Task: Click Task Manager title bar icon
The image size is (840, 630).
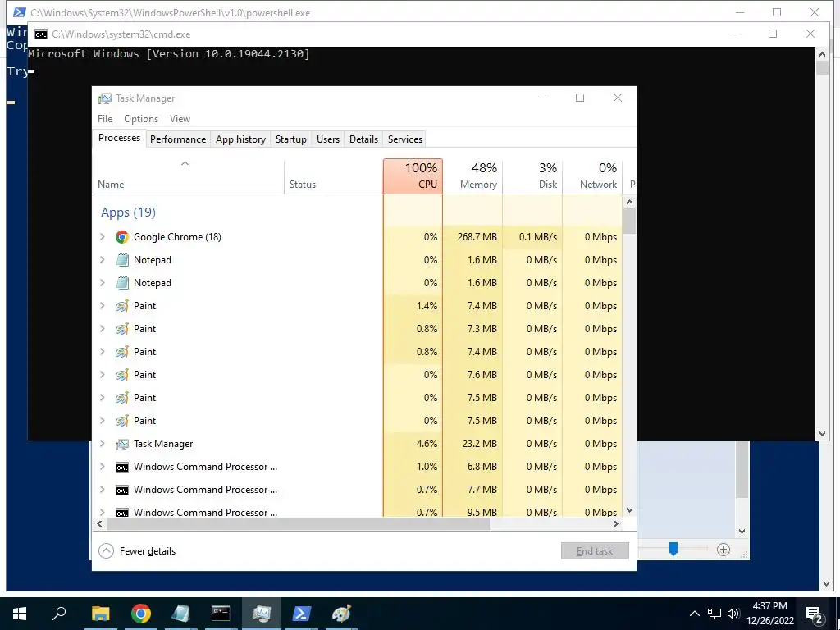Action: (105, 98)
